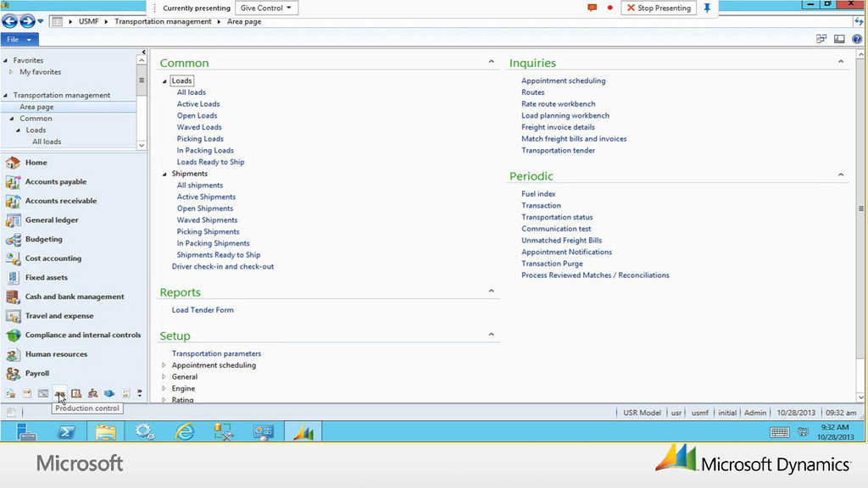
Task: Open the Accounts payable icon
Action: [13, 182]
